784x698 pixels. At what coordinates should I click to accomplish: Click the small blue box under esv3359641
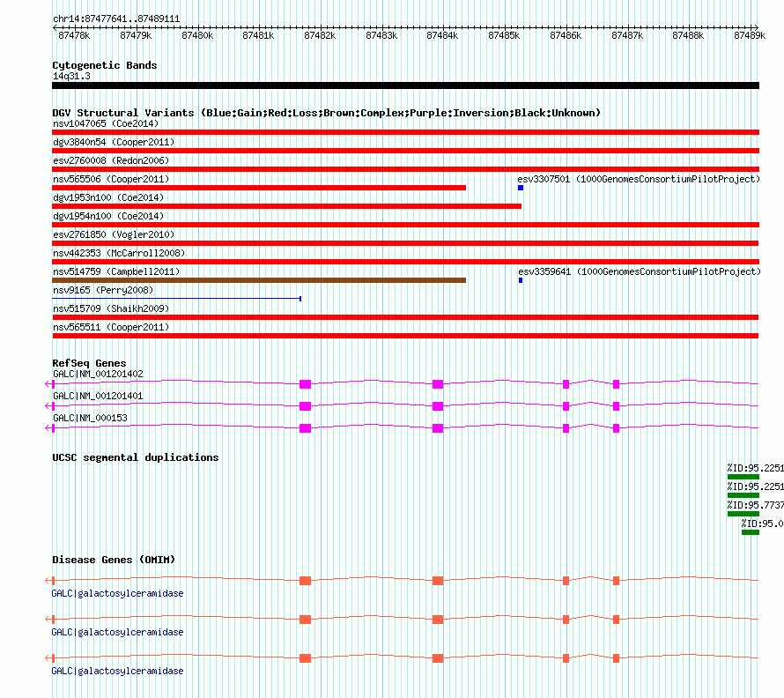click(521, 280)
